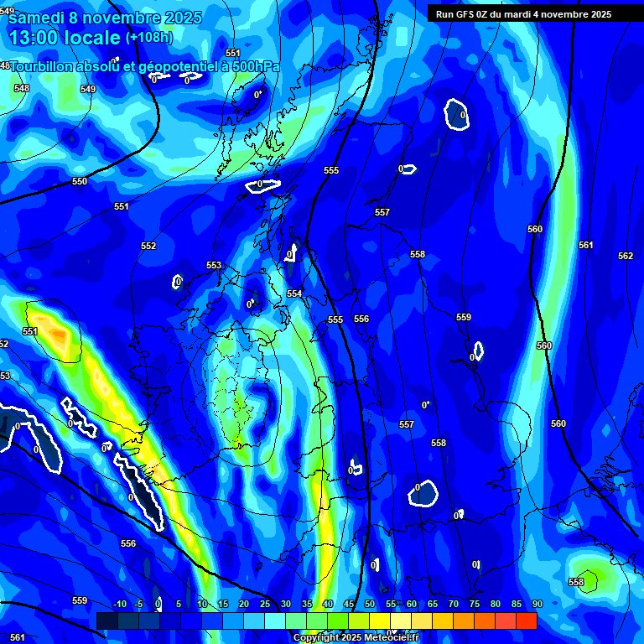Click the 550 contour label

coord(80,181)
